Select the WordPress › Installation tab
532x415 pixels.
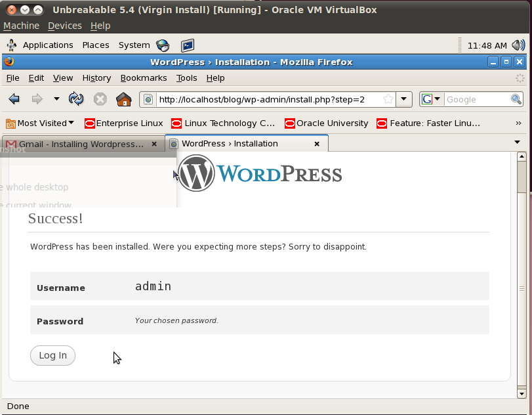pyautogui.click(x=247, y=144)
